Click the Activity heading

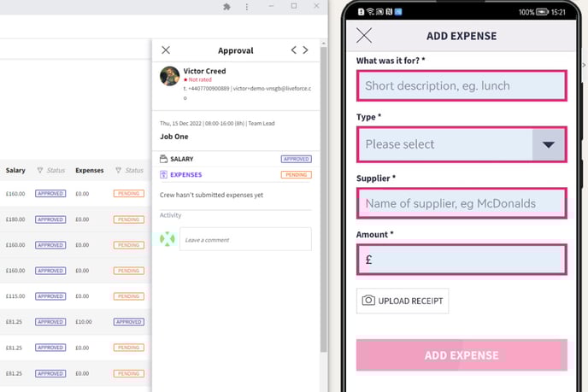click(x=170, y=215)
